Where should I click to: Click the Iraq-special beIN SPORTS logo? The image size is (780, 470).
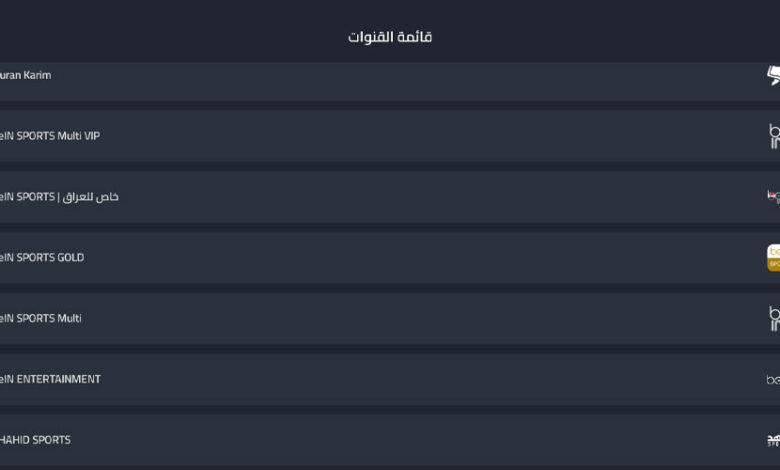[x=773, y=197]
